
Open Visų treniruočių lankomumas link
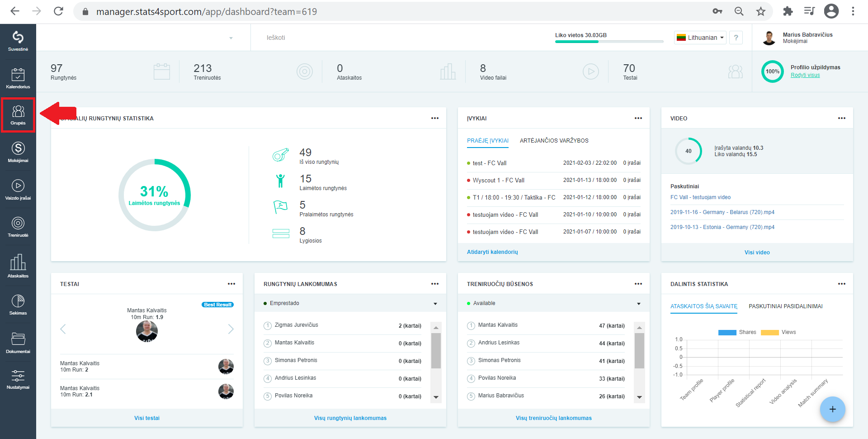[x=554, y=418]
